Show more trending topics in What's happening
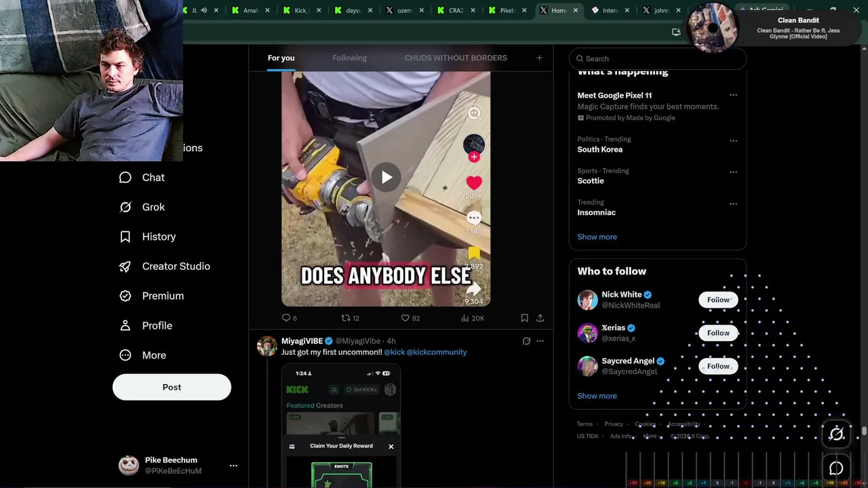This screenshot has height=488, width=868. (x=597, y=237)
